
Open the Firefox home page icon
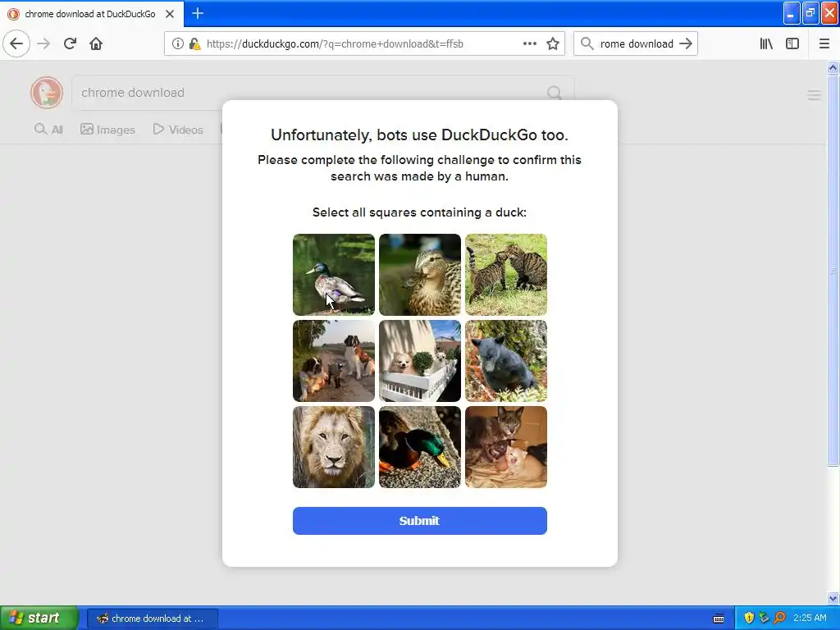(x=96, y=43)
